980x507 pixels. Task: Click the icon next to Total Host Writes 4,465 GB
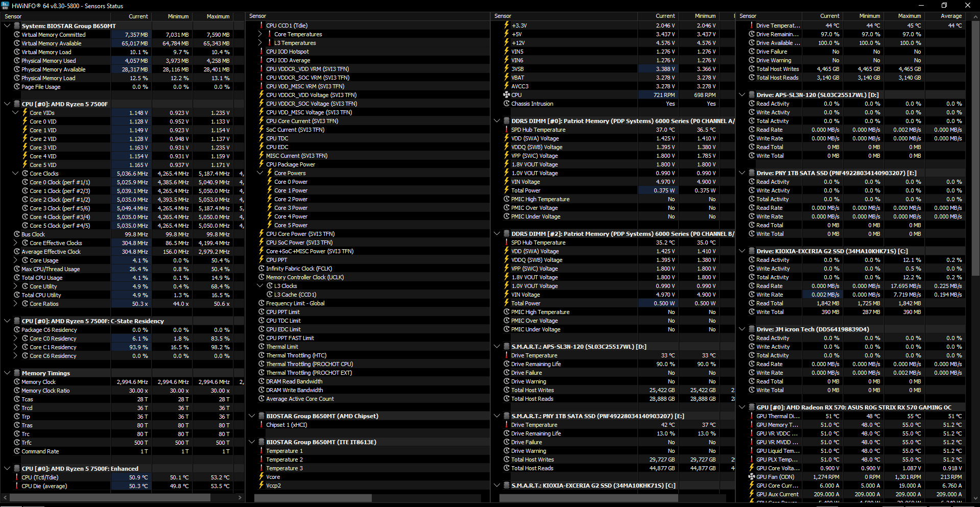752,69
